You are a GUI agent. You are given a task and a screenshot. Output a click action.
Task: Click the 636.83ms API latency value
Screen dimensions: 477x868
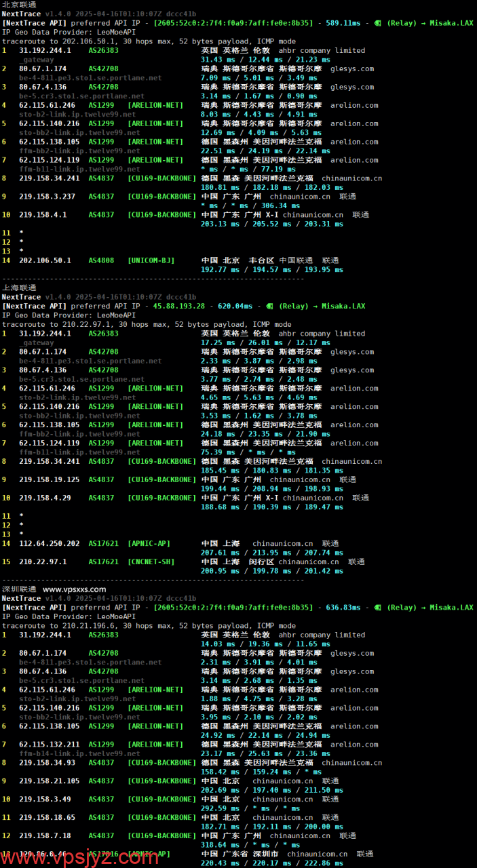tap(343, 608)
